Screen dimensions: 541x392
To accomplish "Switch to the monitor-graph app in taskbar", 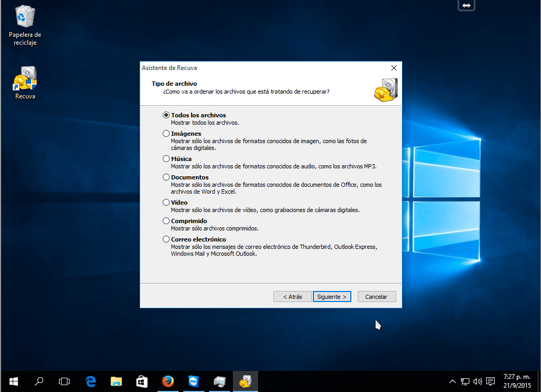I will [x=220, y=381].
